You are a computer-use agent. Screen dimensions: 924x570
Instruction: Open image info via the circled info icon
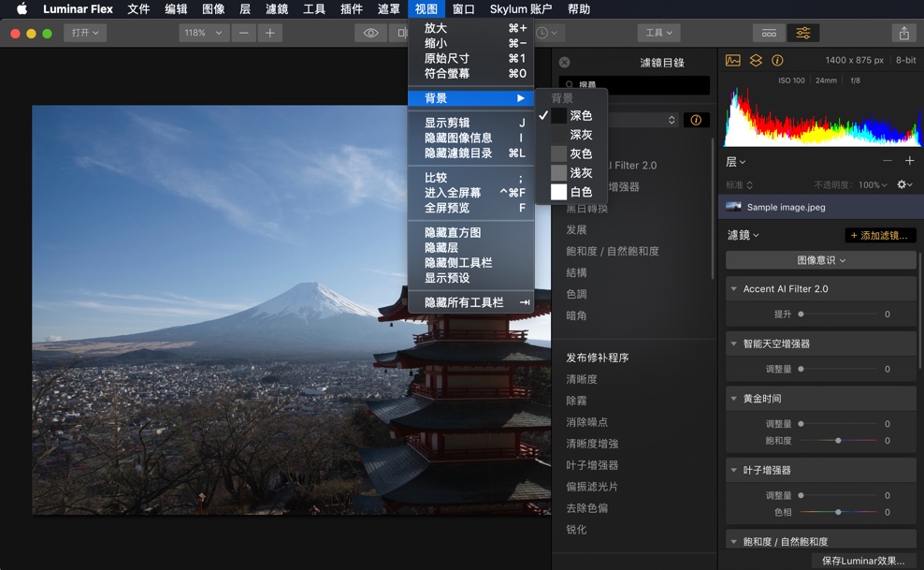[777, 60]
